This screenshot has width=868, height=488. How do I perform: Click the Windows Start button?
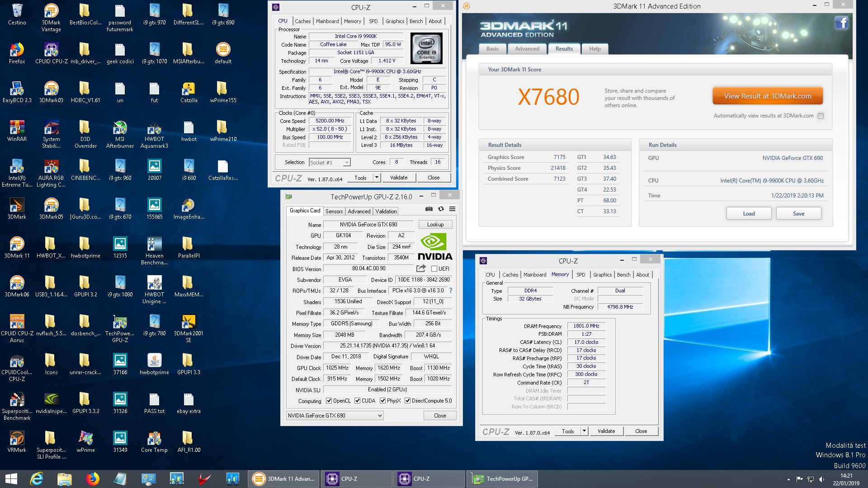[11, 479]
